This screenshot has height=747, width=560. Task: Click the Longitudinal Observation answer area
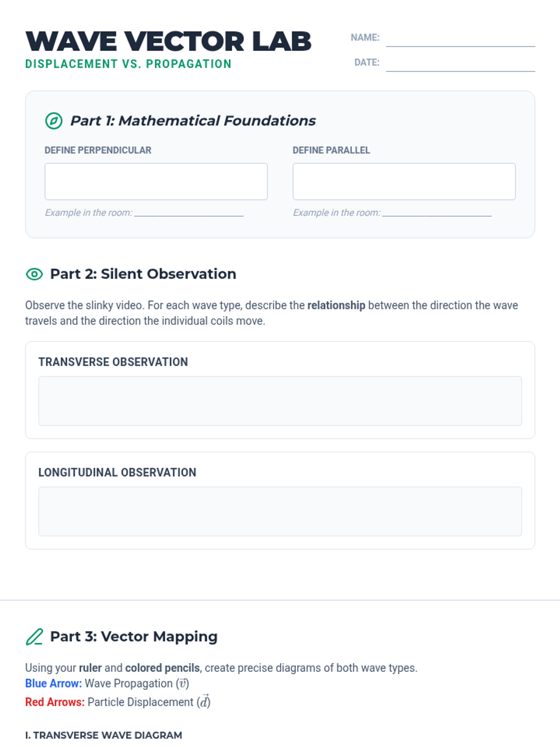click(x=280, y=511)
